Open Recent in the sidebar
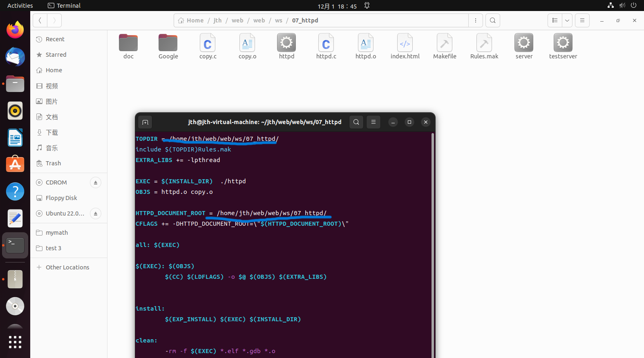 pos(69,39)
